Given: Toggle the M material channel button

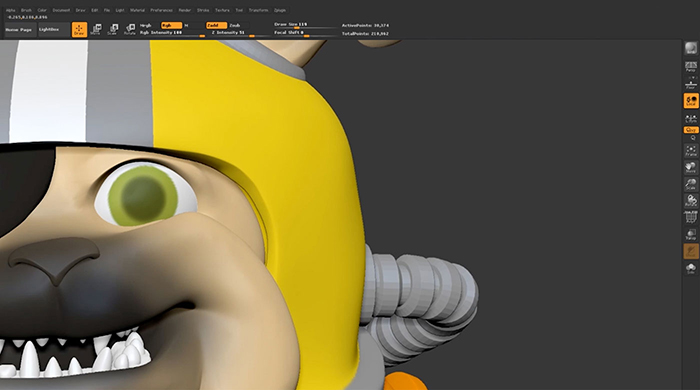Looking at the screenshot, I should (188, 25).
